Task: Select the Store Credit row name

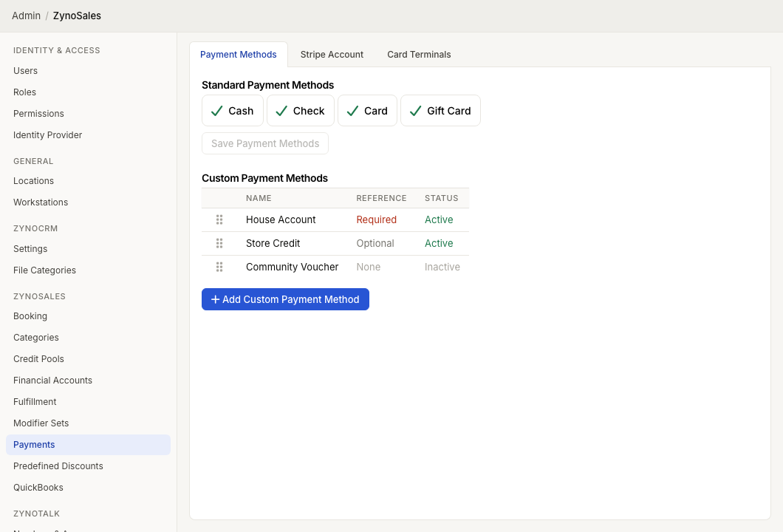Action: pos(273,243)
